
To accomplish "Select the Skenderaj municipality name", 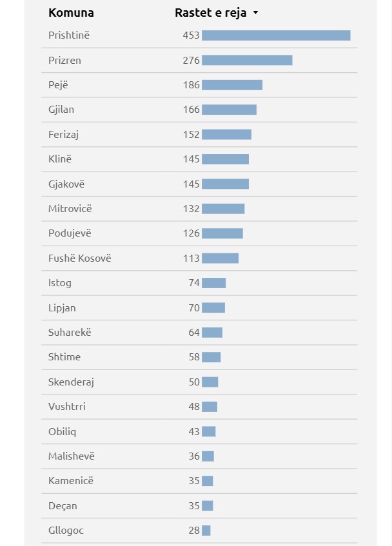I will [71, 382].
